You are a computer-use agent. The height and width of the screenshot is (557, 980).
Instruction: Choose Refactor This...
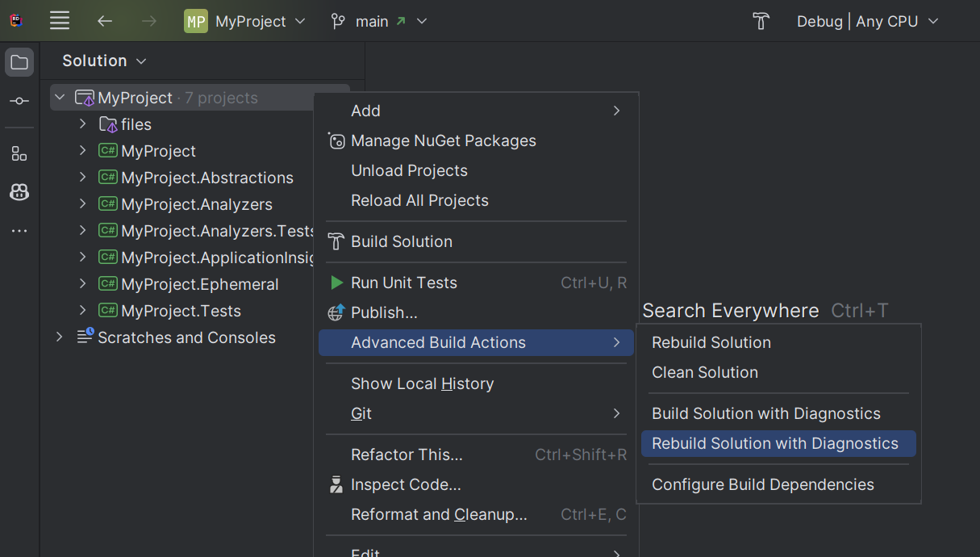pyautogui.click(x=476, y=454)
